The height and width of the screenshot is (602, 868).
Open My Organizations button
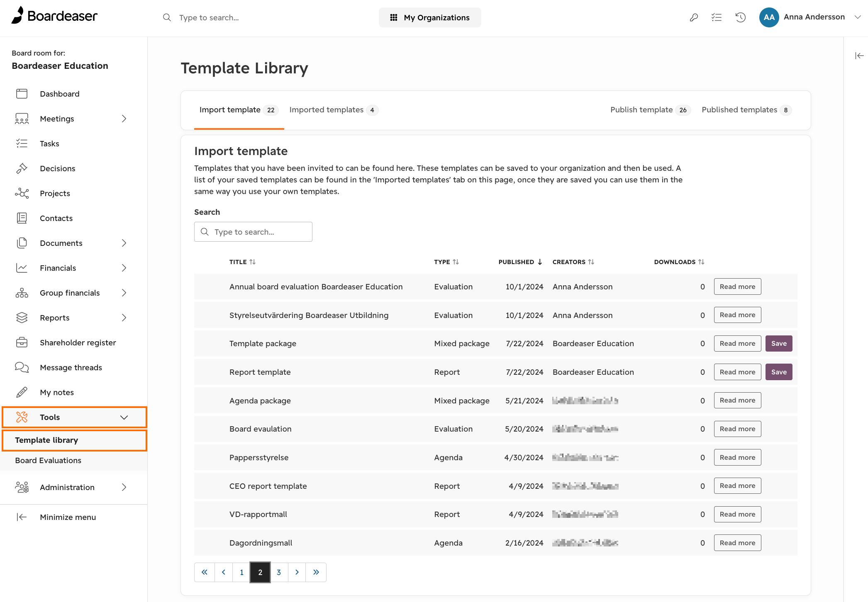click(430, 17)
